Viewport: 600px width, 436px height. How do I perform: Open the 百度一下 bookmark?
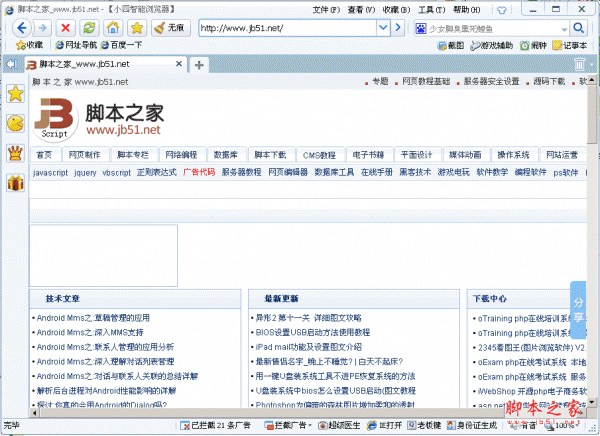[121, 45]
